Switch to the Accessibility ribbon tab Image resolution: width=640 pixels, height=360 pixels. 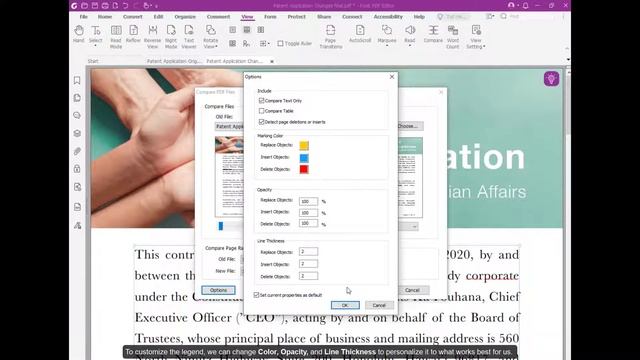click(388, 17)
